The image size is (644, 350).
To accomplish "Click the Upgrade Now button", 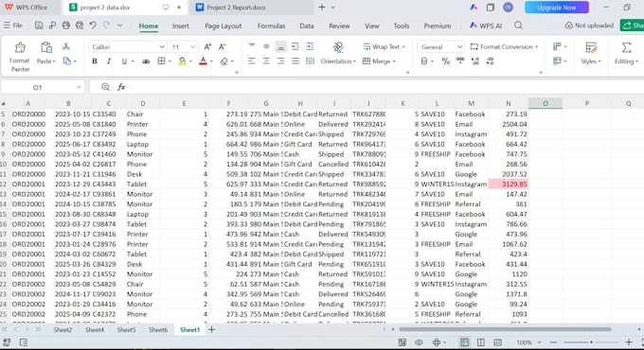I will (557, 8).
